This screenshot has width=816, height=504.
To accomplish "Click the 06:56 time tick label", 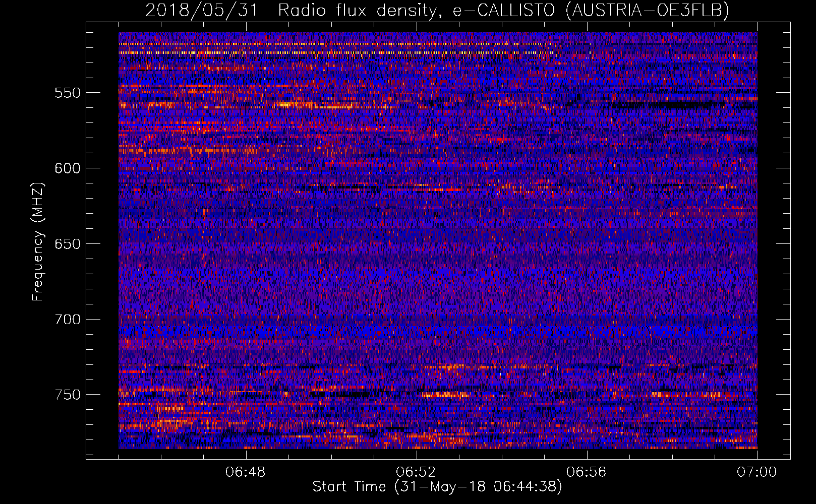I will tap(587, 472).
